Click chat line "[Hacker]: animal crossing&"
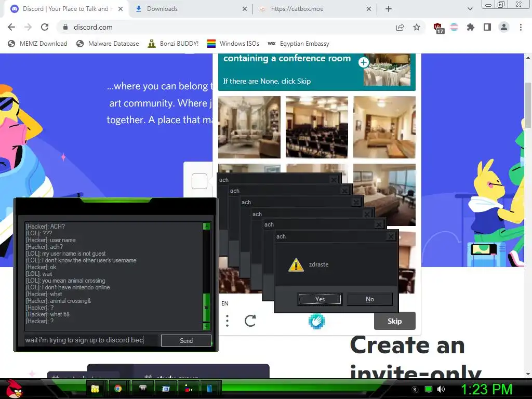This screenshot has height=399, width=532. [58, 301]
